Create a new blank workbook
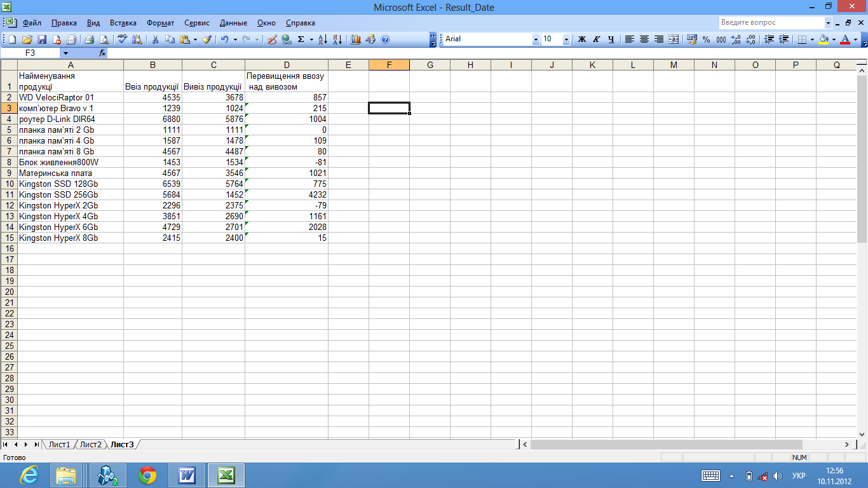Screen dimensions: 868x488 click(x=13, y=39)
